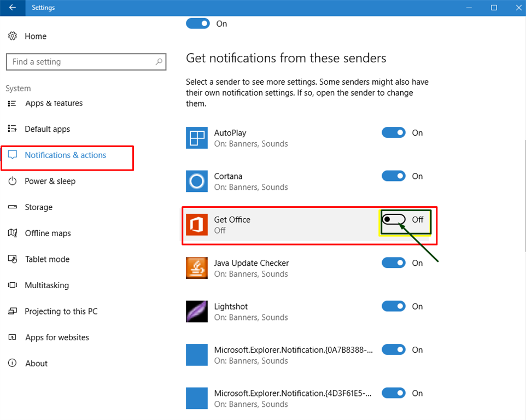Click the Default apps icon
The image size is (526, 420).
click(12, 129)
